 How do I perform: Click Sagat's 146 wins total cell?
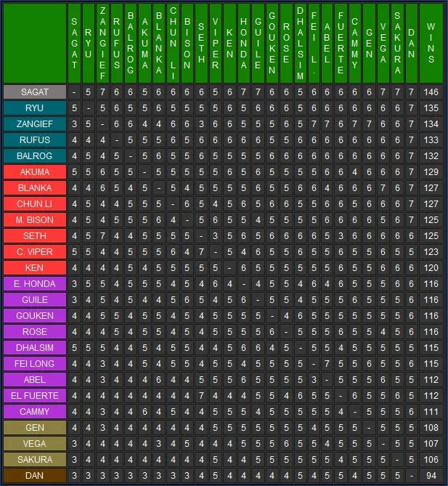coord(431,92)
